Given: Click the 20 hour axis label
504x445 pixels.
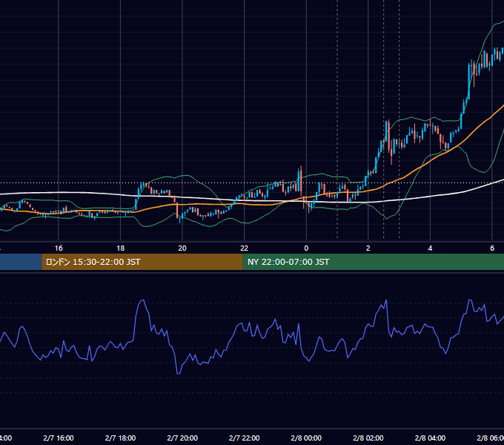Looking at the screenshot, I should (x=182, y=248).
